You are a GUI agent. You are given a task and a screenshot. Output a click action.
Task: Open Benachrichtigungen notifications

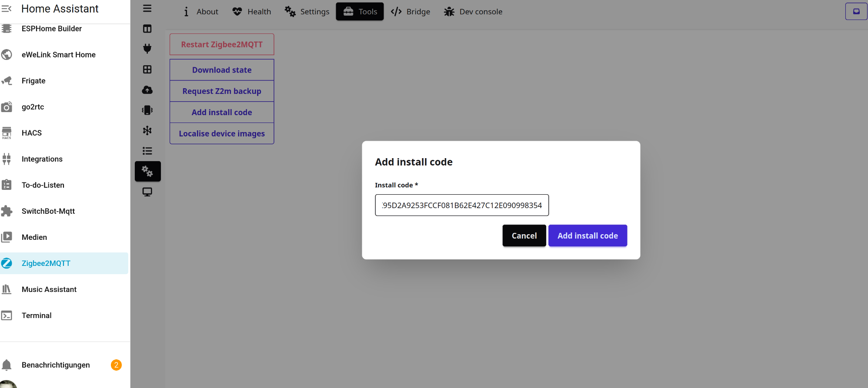coord(56,365)
